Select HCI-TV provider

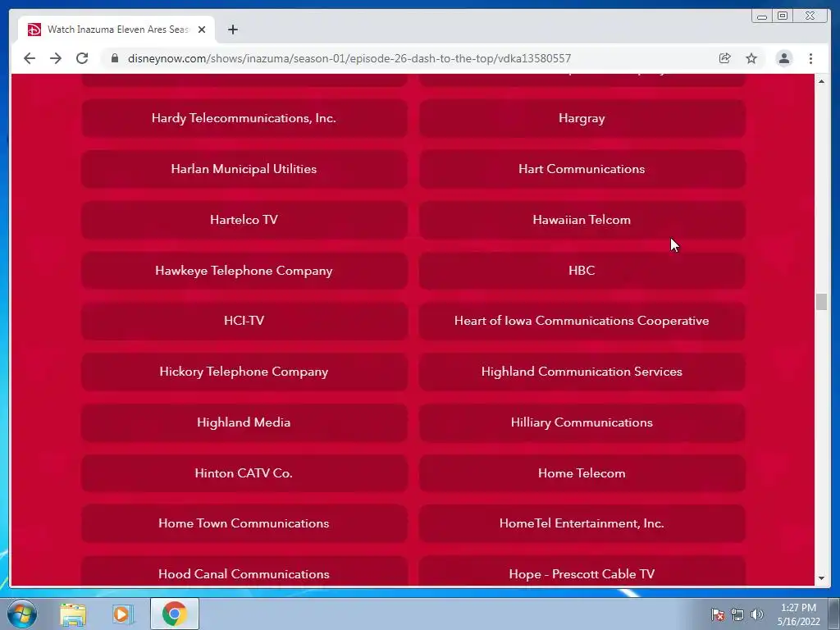244,321
